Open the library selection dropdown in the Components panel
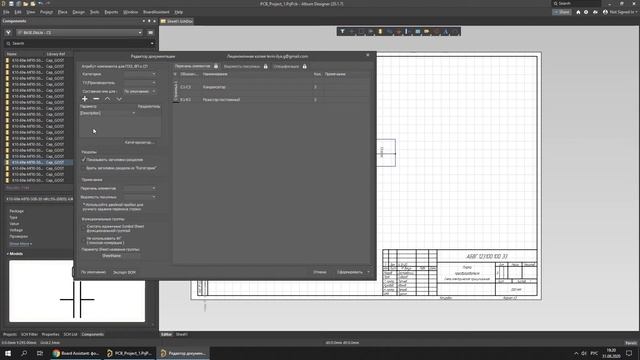The width and height of the screenshot is (640, 360). 79,32
